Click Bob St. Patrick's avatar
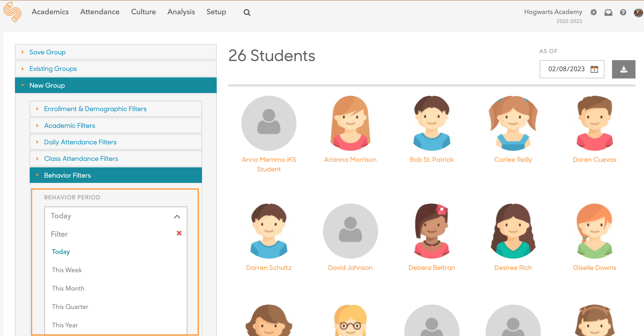 click(x=432, y=123)
